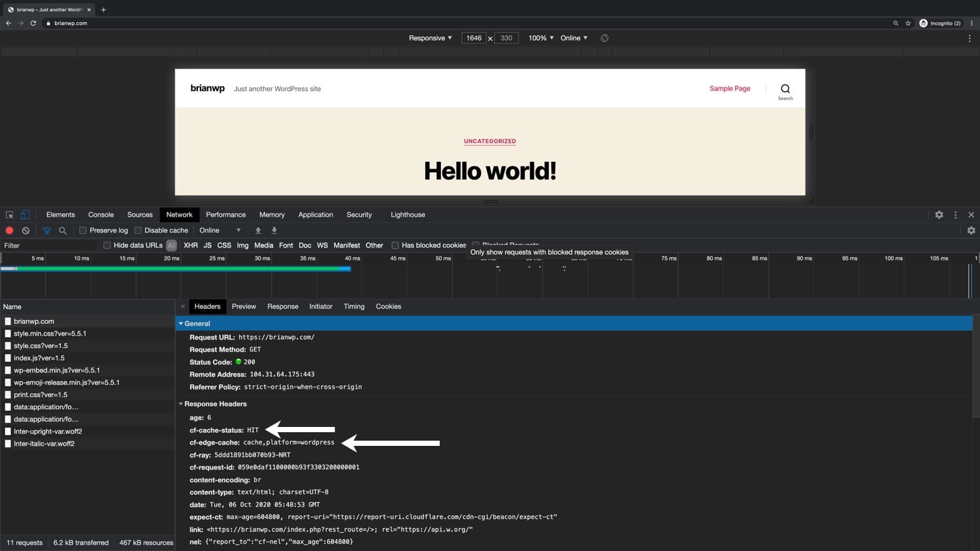
Task: Toggle Hide data URLs filter
Action: point(106,245)
